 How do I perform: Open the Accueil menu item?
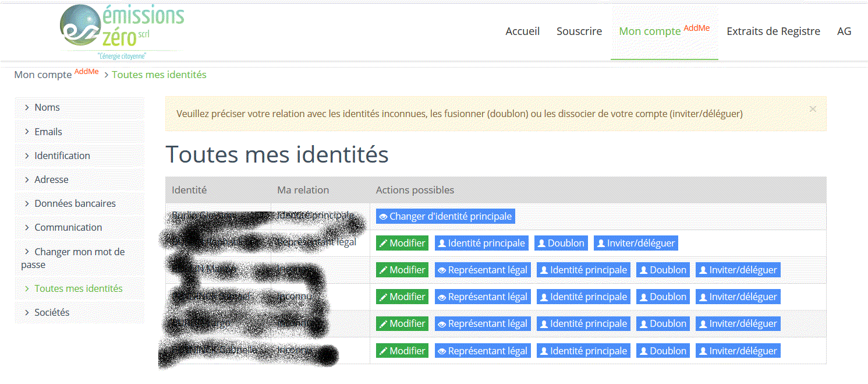522,31
